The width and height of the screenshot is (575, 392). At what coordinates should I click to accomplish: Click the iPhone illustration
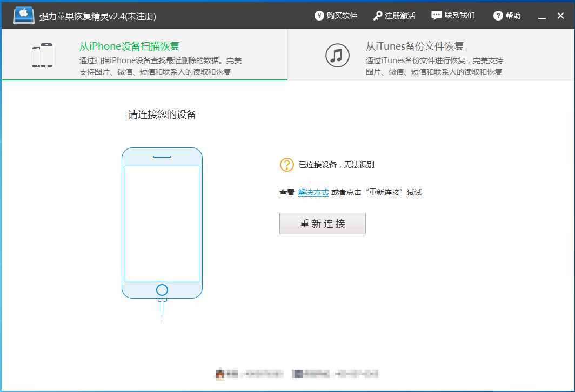coord(162,234)
